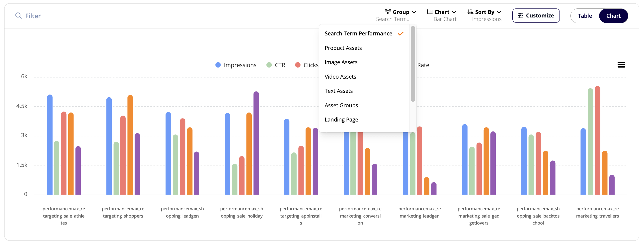Choose Text Assets in the group menu
Viewport: 644px width, 244px height.
click(364, 91)
